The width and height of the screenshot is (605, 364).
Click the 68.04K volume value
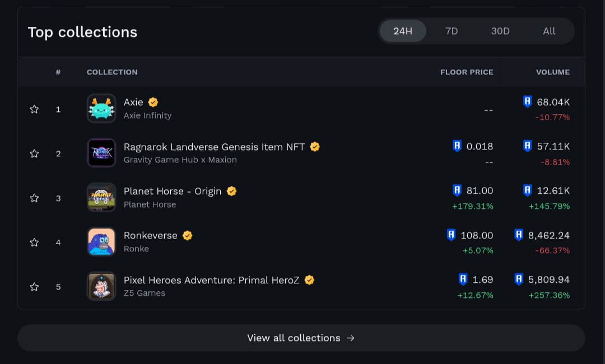(553, 102)
